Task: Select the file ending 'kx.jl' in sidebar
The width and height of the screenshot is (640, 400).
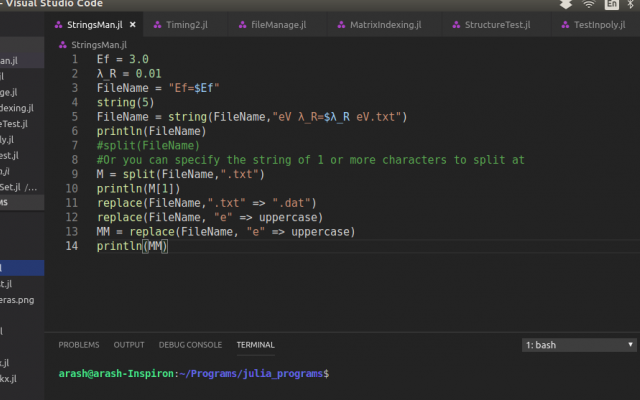Action: click(x=9, y=378)
